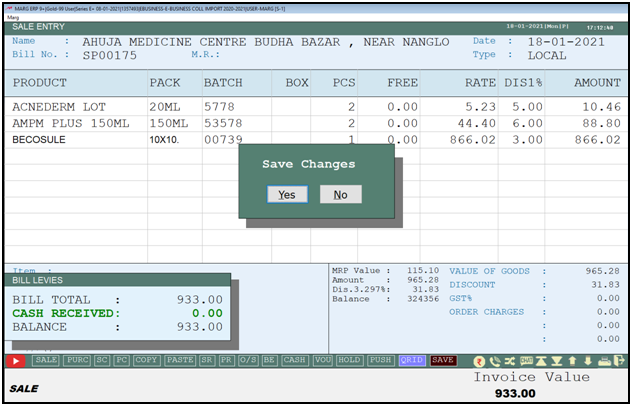Click the shuffle arrows icon
Image resolution: width=632 pixels, height=406 pixels.
pos(510,360)
